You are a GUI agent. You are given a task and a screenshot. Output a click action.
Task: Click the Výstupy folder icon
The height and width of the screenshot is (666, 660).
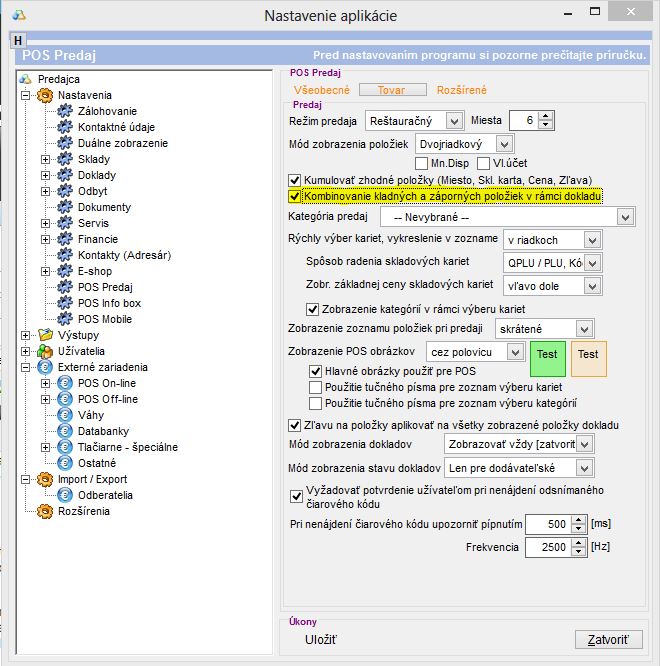click(x=44, y=335)
